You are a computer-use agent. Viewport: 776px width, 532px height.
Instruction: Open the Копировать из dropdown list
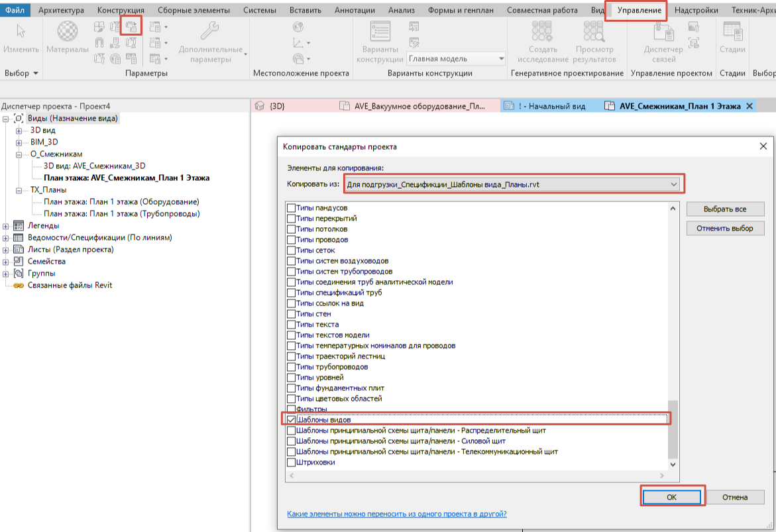[674, 184]
